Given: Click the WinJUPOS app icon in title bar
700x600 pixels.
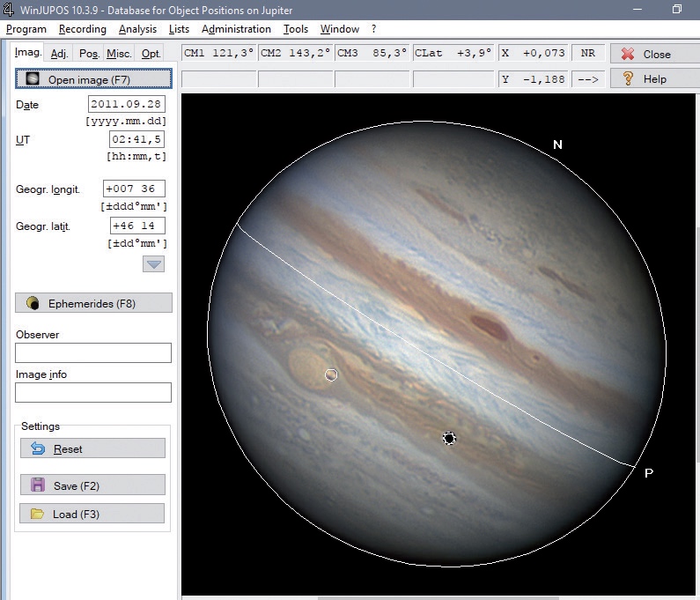Looking at the screenshot, I should point(9,9).
